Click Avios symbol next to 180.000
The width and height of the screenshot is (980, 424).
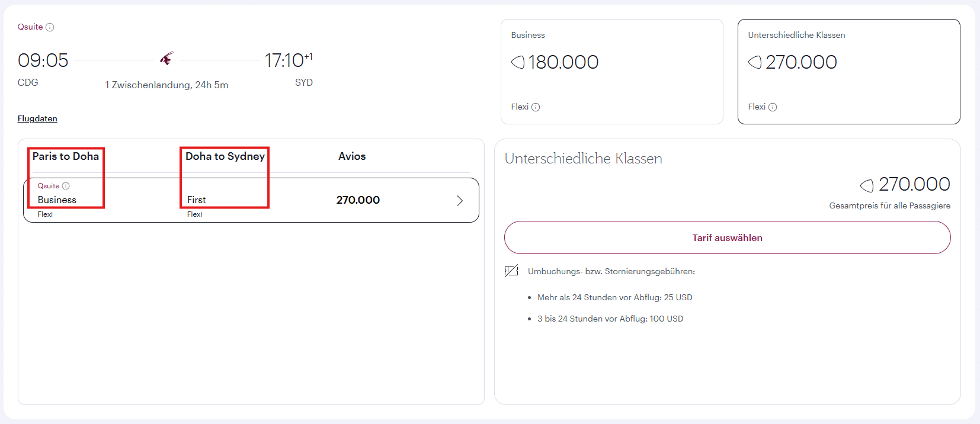pyautogui.click(x=518, y=62)
